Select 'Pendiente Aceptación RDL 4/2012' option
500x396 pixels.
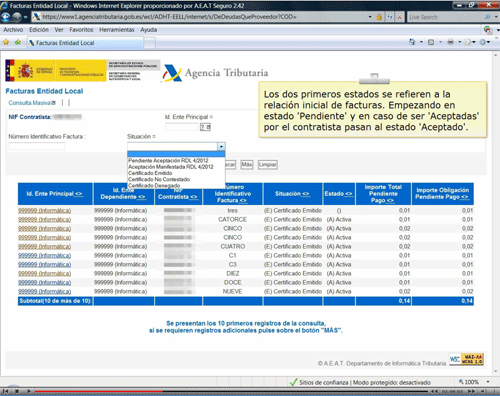click(x=176, y=161)
